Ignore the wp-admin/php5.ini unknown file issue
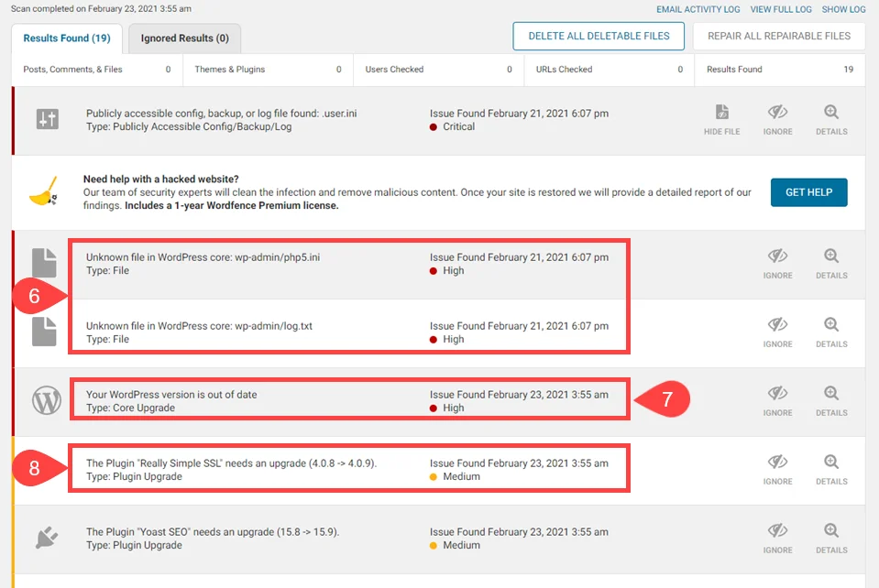This screenshot has height=588, width=879. pyautogui.click(x=777, y=263)
